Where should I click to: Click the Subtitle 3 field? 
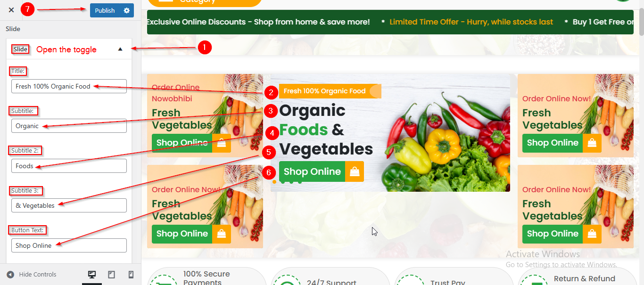pos(69,205)
